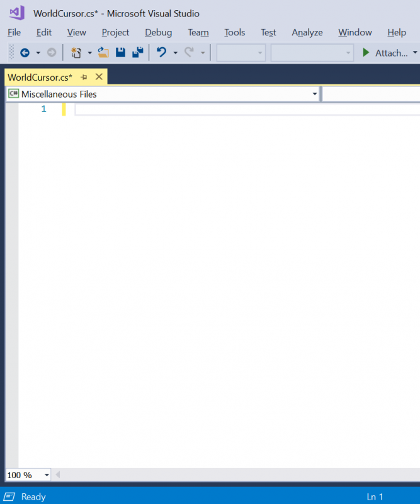Open the Solution Configurations combo box
420x504 pixels.
(241, 53)
